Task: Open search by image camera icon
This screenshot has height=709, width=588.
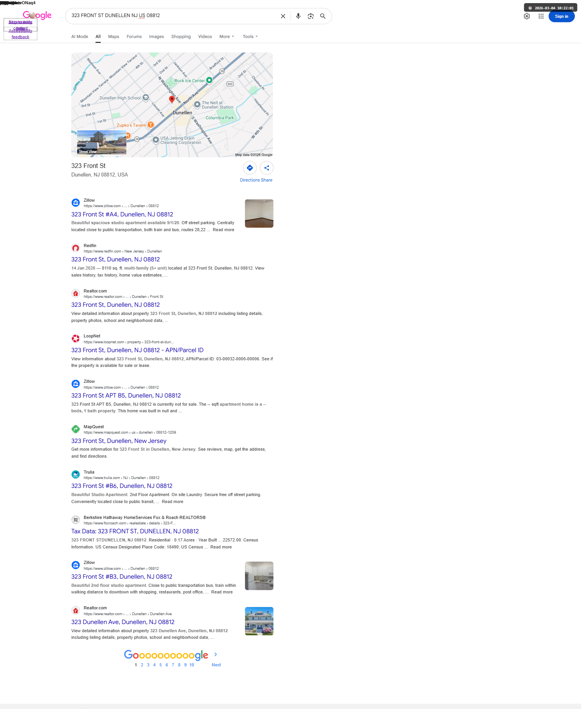Action: tap(310, 16)
